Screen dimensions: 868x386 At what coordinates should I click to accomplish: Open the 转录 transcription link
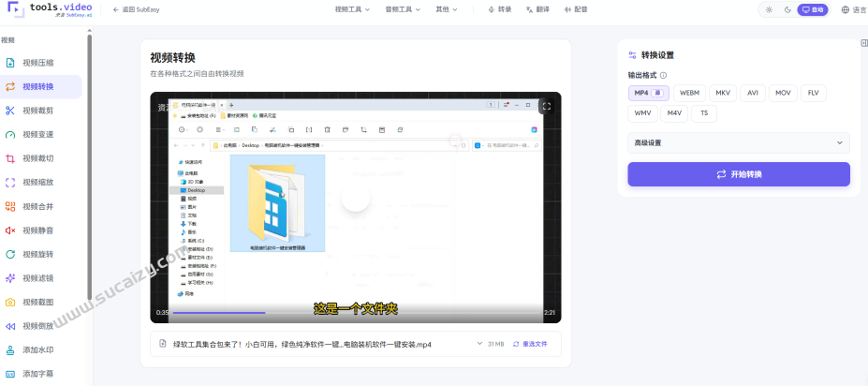[x=500, y=9]
